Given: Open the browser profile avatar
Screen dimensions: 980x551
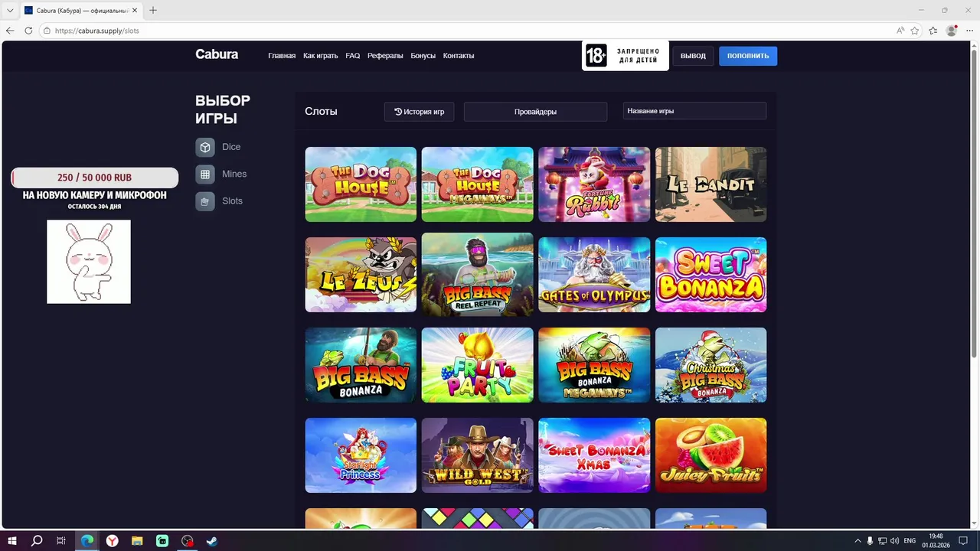Looking at the screenshot, I should 952,31.
